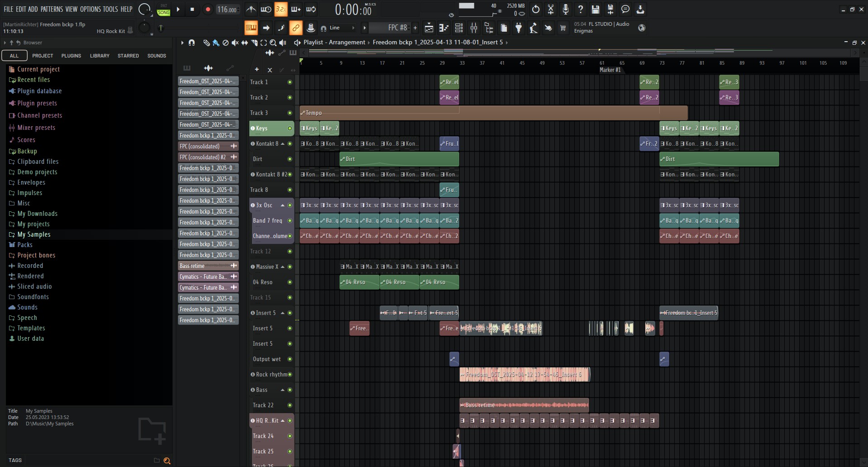The image size is (868, 467).
Task: Select the Mute tool in Playlist
Action: point(235,43)
